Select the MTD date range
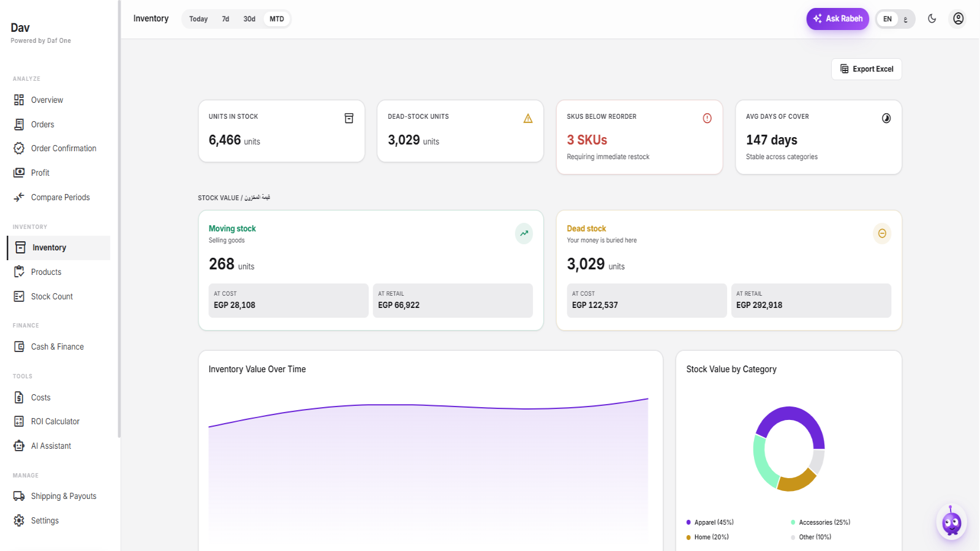The image size is (980, 551). tap(277, 19)
